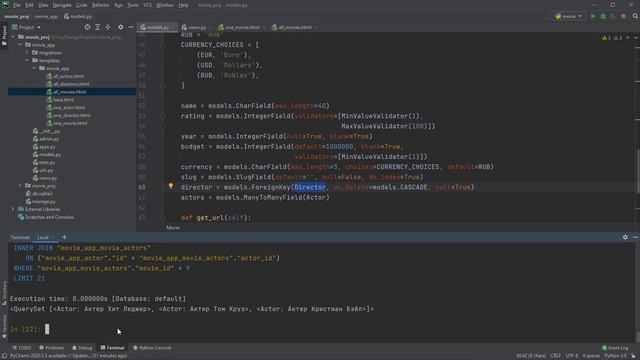Viewport: 640px width, 360px height.
Task: Toggle the Project vertical side tab
Action: pos(4,37)
